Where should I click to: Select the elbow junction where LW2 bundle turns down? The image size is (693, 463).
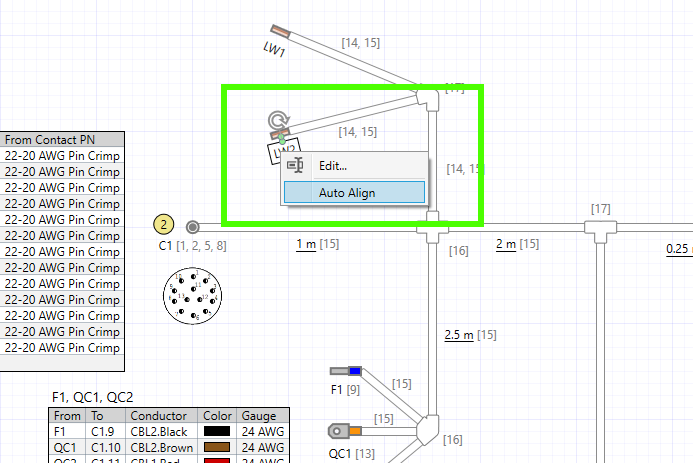tap(428, 99)
